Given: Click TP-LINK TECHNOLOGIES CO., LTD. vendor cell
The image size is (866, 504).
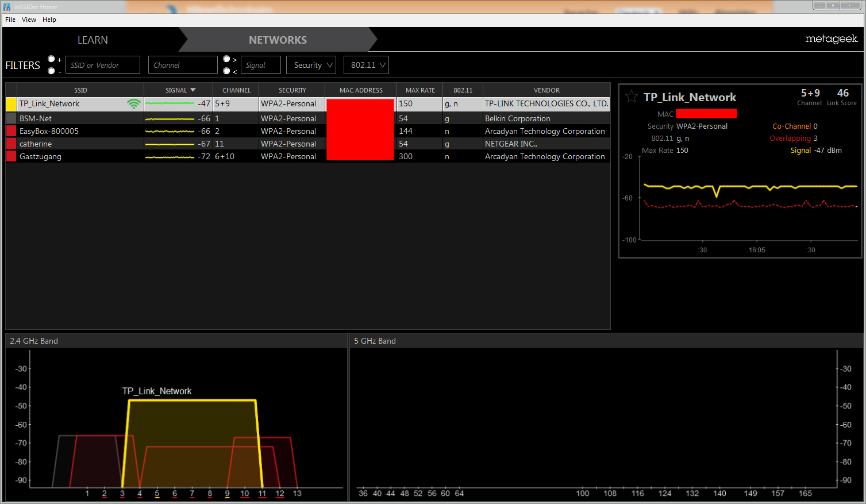Looking at the screenshot, I should [546, 104].
